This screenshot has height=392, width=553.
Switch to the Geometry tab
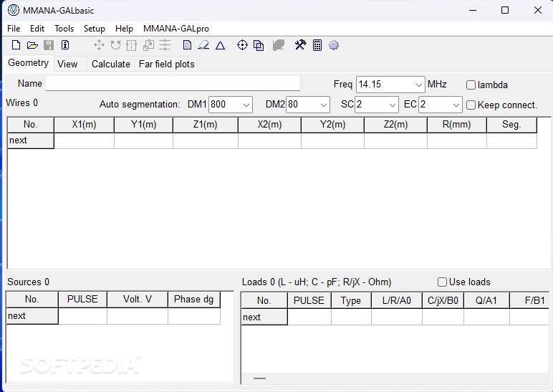click(x=28, y=63)
